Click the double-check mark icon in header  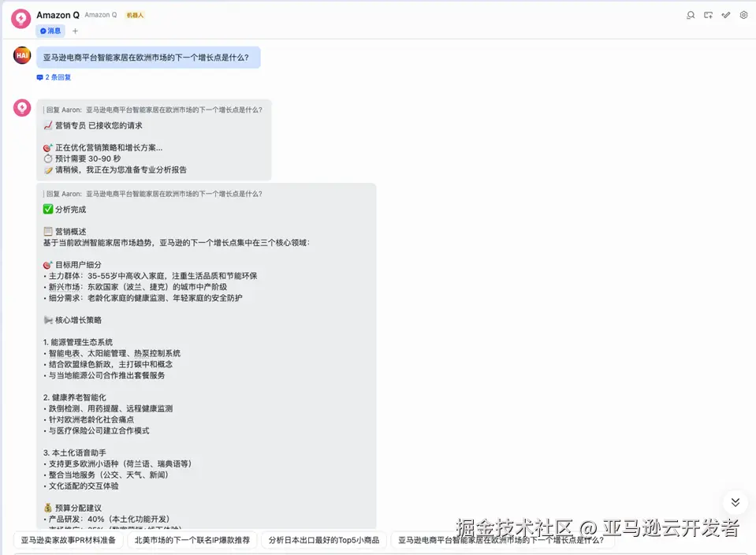[x=725, y=16]
